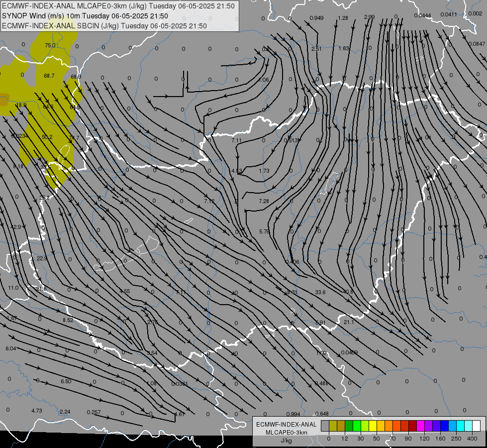Click the 1.09 grid value
487x448 pixels.
(x=321, y=353)
